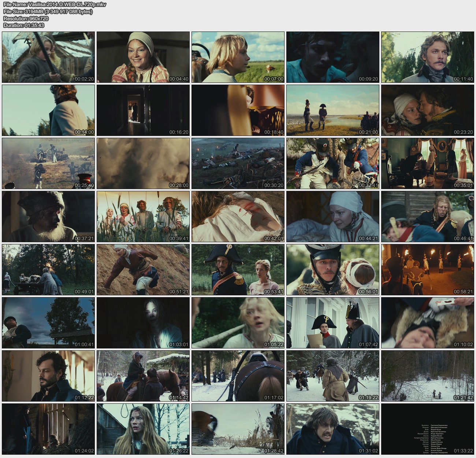Screen dimensions: 476x458
Task: Select the thumbnail marked 00:11:40
Action: click(428, 57)
